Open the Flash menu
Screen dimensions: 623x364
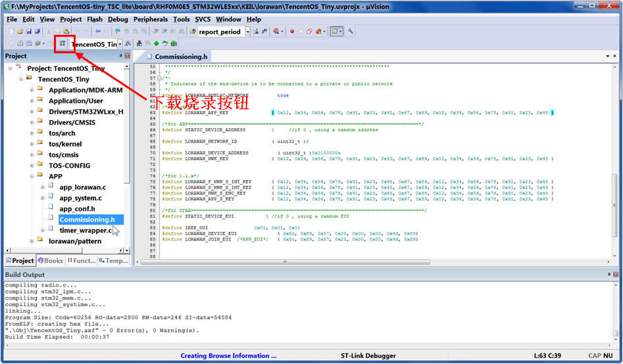click(x=95, y=19)
